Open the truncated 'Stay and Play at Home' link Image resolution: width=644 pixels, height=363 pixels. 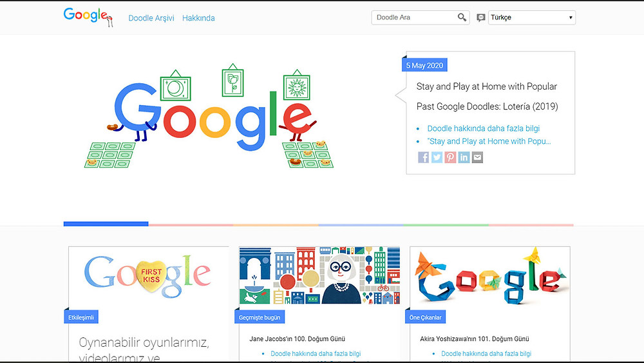[489, 141]
